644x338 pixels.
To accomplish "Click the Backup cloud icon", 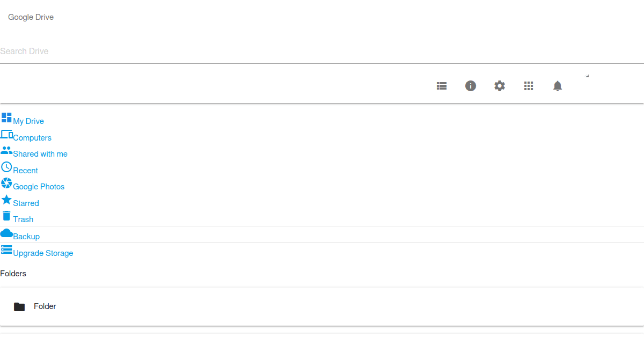I will pyautogui.click(x=7, y=232).
